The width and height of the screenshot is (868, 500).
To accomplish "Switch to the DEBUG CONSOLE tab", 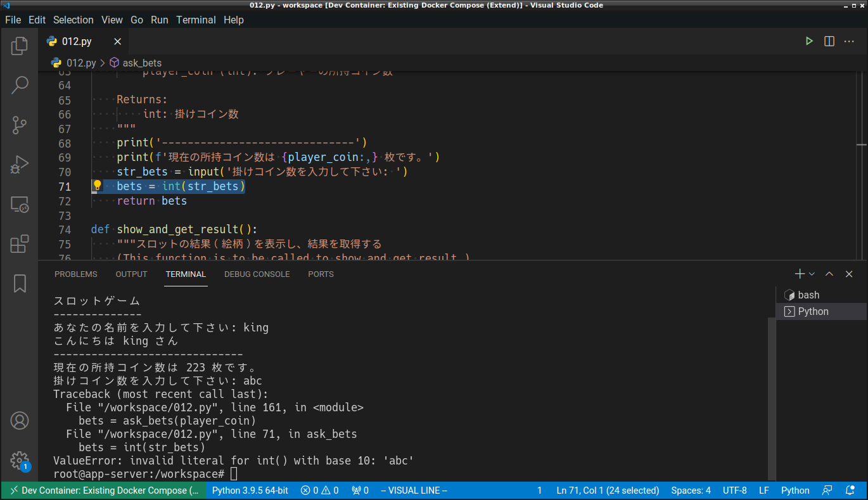I will pos(257,274).
